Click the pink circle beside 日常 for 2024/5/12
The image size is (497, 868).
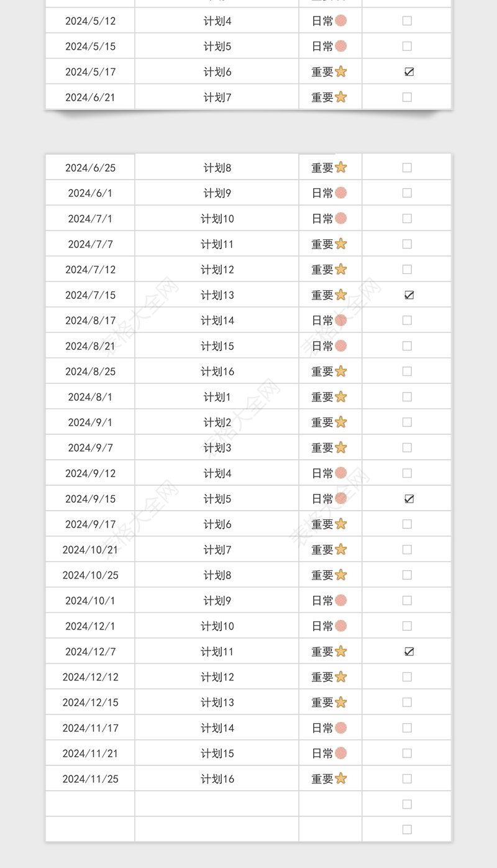click(340, 21)
